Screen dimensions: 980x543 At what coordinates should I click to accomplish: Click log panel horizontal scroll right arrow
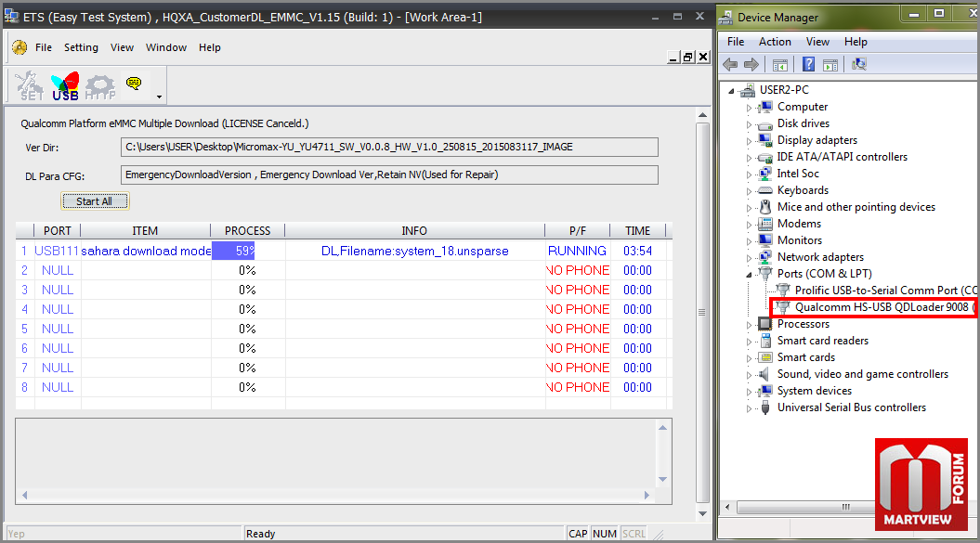tap(647, 495)
